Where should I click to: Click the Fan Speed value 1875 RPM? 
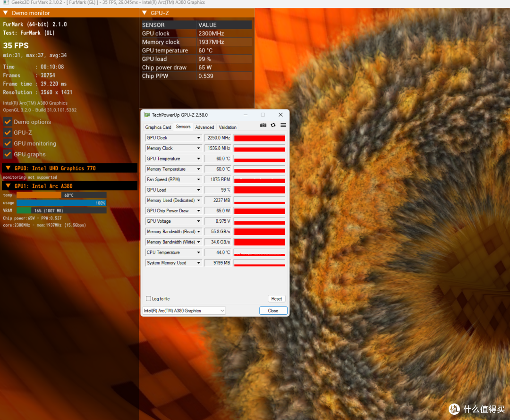coord(218,179)
